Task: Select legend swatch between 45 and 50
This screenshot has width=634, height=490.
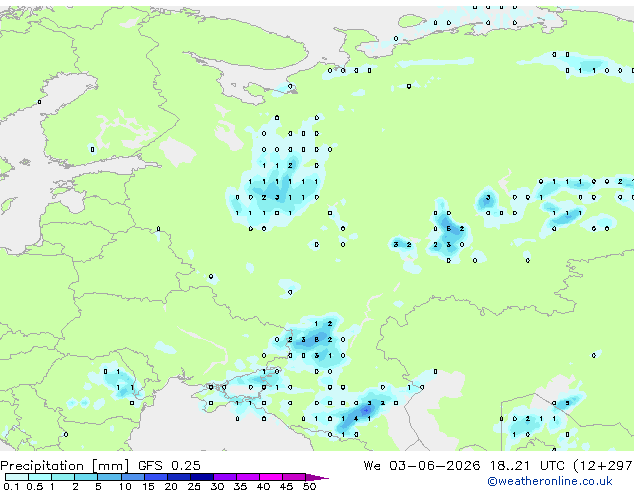Action: pyautogui.click(x=294, y=477)
